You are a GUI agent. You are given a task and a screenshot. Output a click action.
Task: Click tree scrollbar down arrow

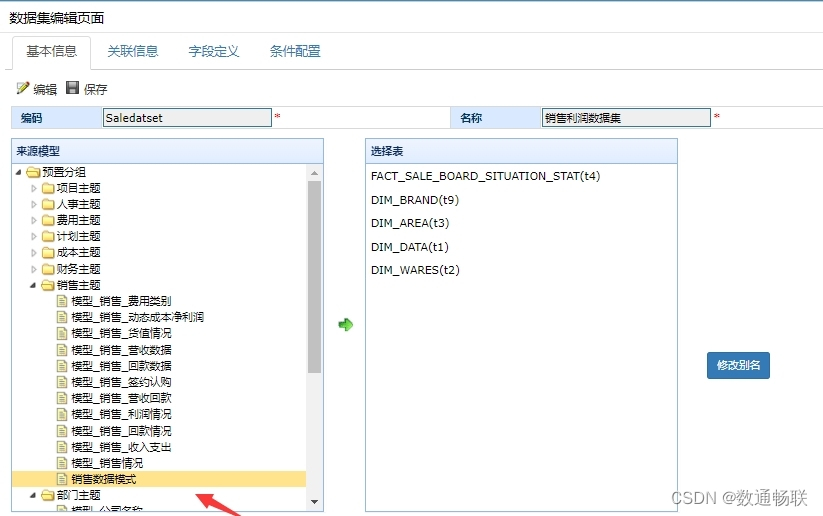[314, 502]
